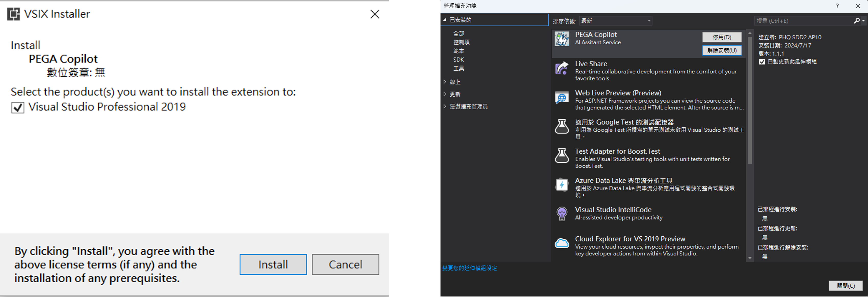Select 適用於 Google Test 的測試配接器 title
Viewport: 868px width, 297px height.
pyautogui.click(x=624, y=123)
